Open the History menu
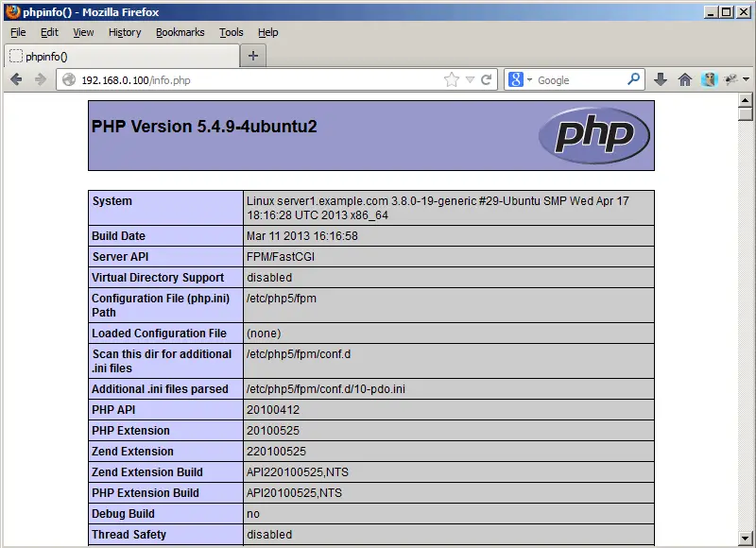The height and width of the screenshot is (548, 756). click(x=125, y=32)
